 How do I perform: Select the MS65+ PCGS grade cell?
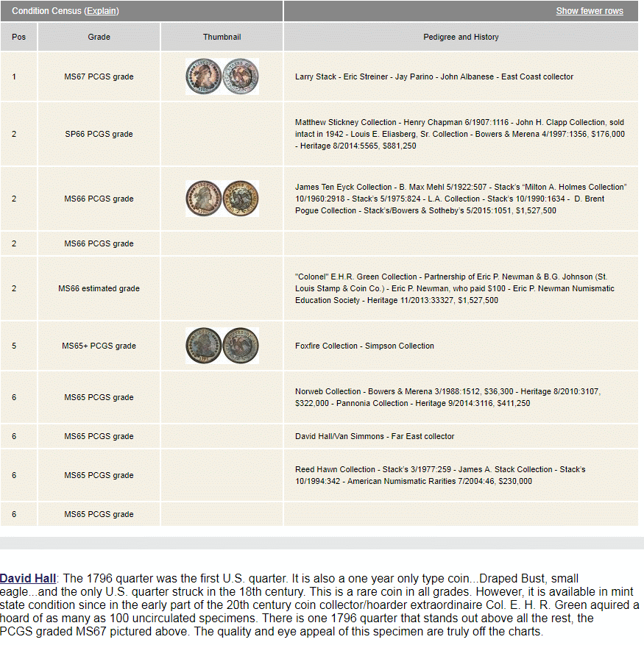click(99, 346)
